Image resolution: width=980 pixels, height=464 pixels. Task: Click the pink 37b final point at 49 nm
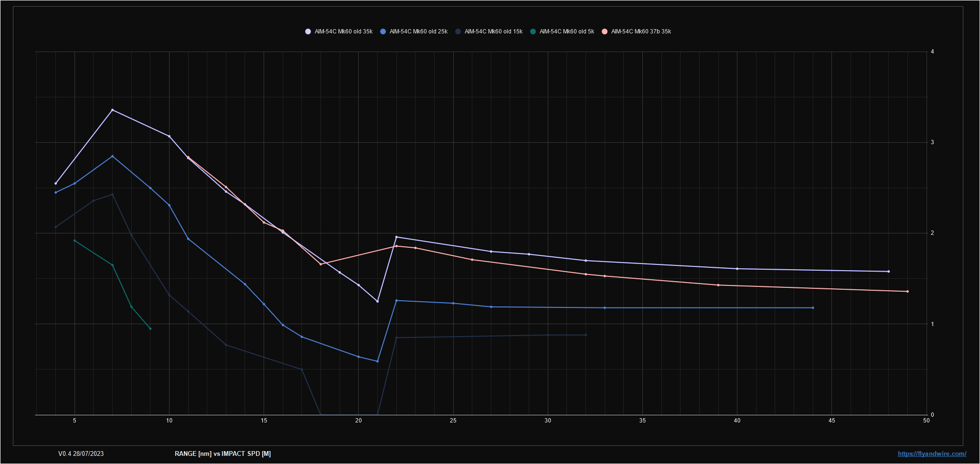tap(907, 292)
